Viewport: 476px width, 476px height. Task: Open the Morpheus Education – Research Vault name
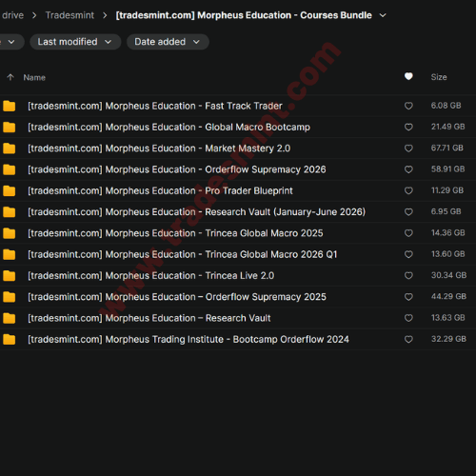click(x=149, y=318)
